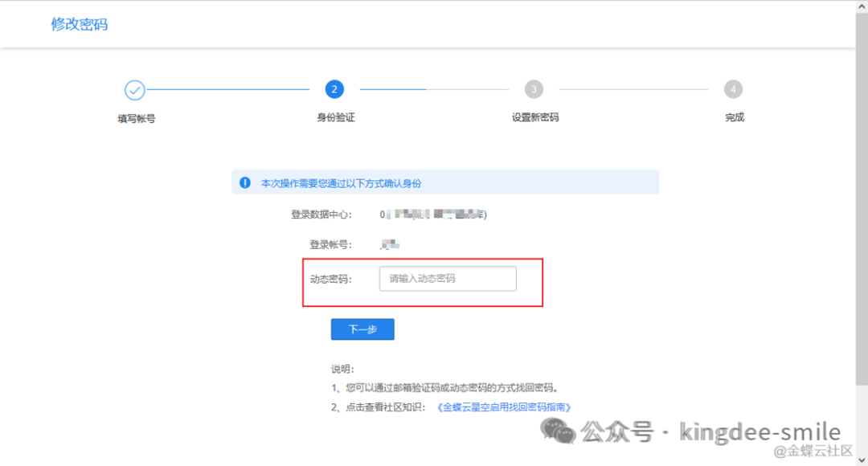The height and width of the screenshot is (466, 868).
Task: Select step 4 circle 完成
Action: pos(733,89)
